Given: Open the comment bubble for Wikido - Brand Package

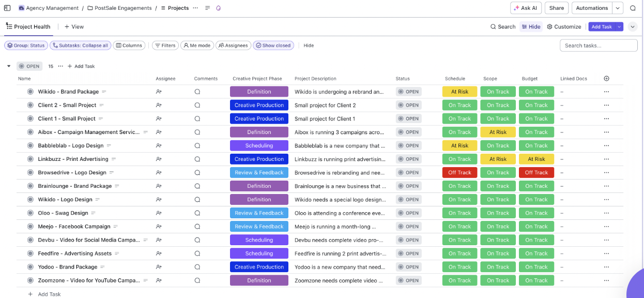Looking at the screenshot, I should click(197, 92).
